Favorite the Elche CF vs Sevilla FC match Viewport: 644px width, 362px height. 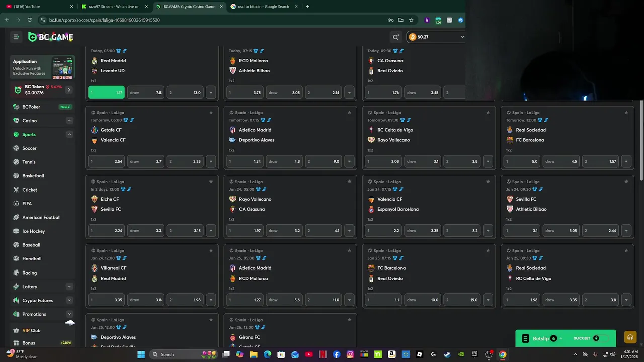click(x=211, y=182)
